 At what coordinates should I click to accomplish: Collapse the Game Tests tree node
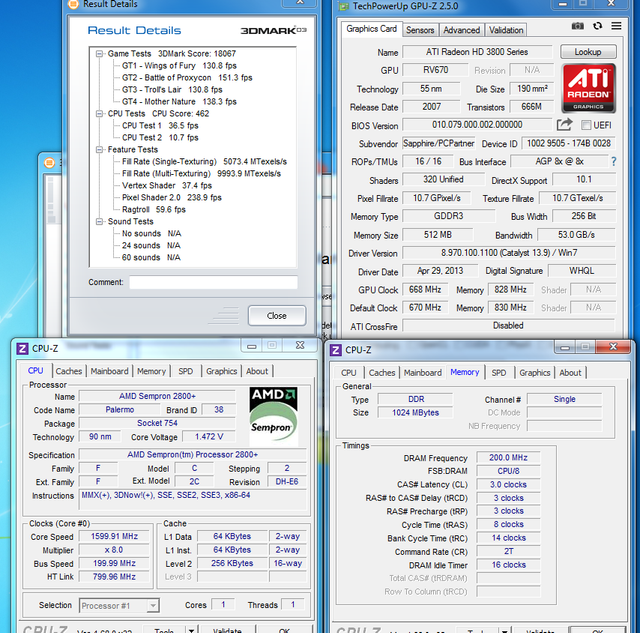click(x=99, y=54)
